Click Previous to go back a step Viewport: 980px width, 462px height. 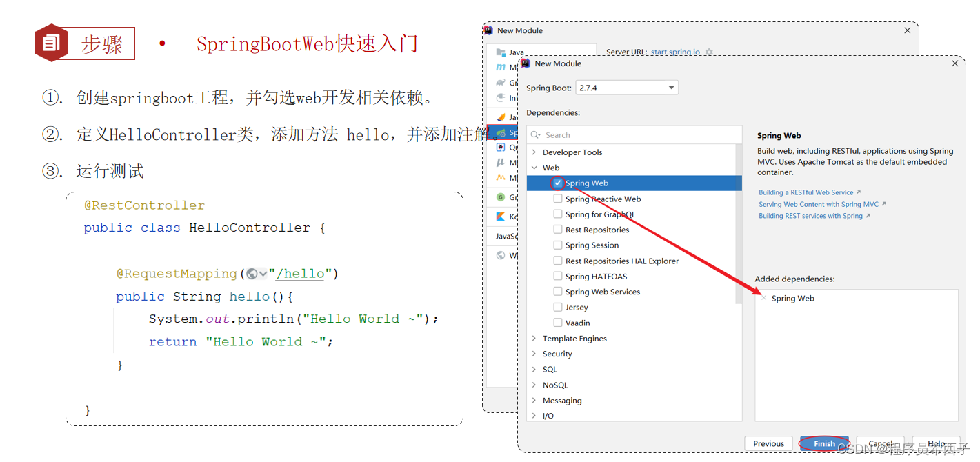[x=768, y=443]
